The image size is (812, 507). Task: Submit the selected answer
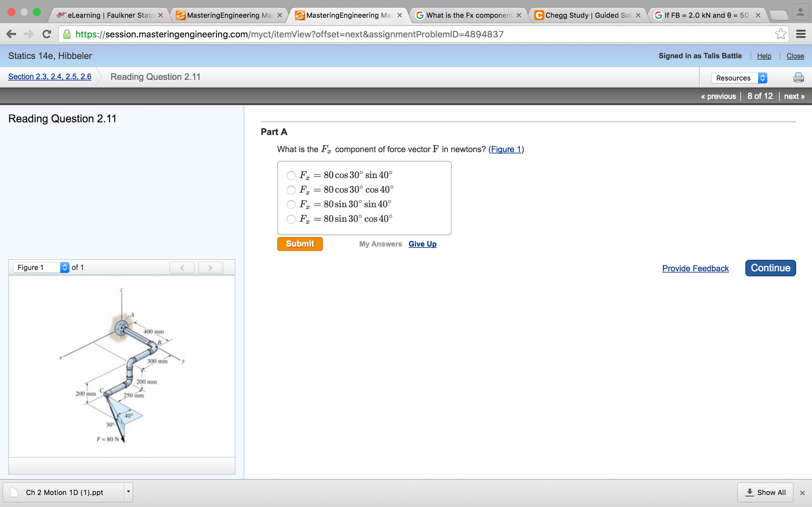(300, 244)
